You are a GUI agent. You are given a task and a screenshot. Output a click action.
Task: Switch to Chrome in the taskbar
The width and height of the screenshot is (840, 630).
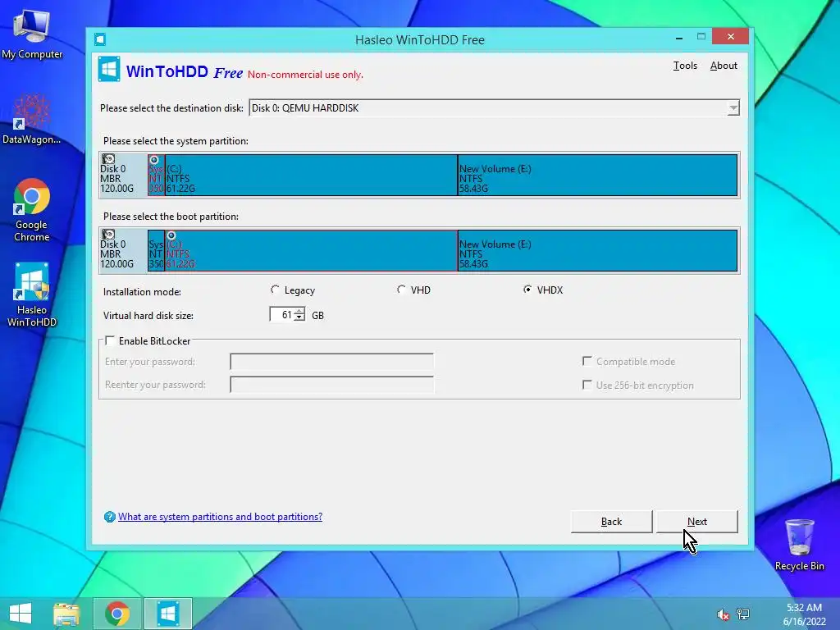(x=117, y=614)
